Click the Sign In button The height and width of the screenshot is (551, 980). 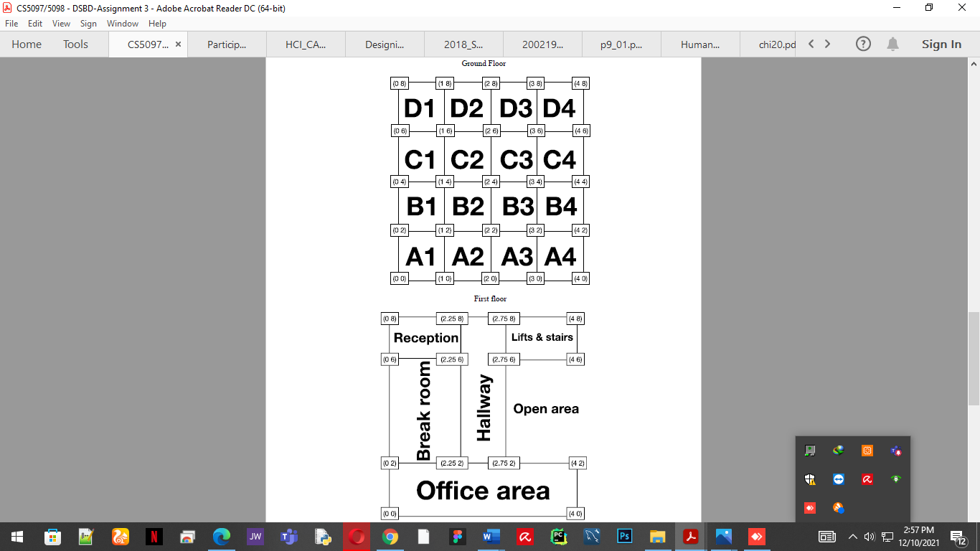(941, 44)
